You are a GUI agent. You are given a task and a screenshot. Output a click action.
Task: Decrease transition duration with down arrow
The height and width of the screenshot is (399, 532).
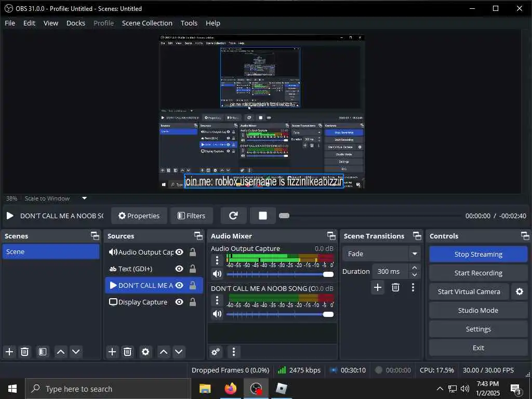(x=414, y=275)
